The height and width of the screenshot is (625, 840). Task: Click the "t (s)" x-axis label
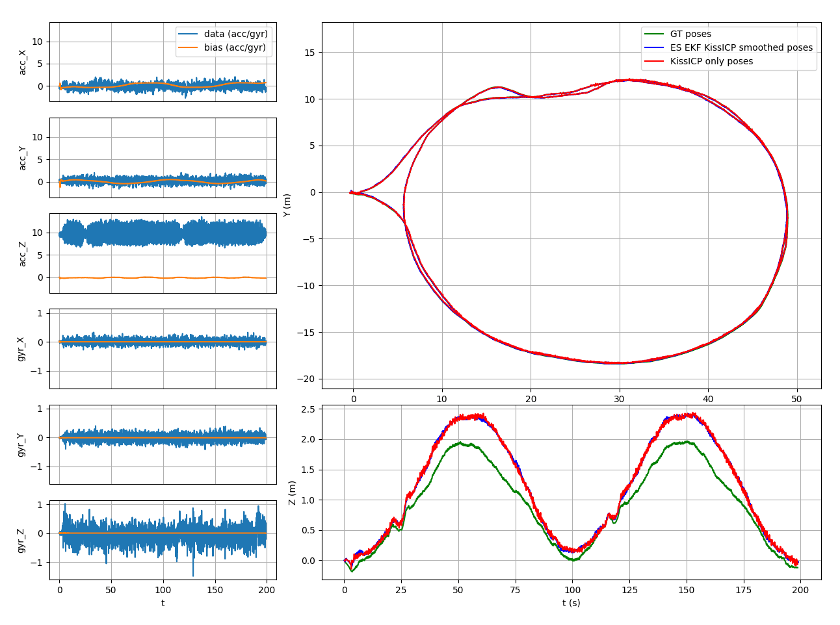tap(571, 603)
